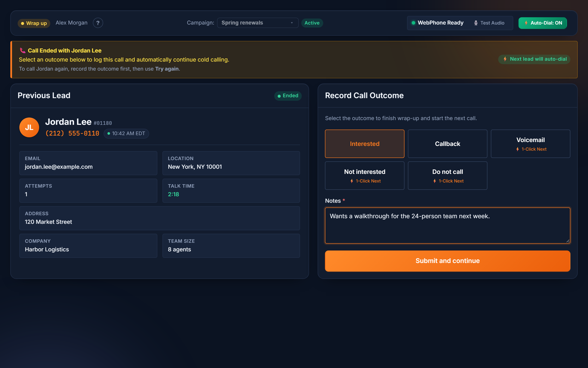This screenshot has width=588, height=368.
Task: Click the Wrap up status pill
Action: click(34, 23)
